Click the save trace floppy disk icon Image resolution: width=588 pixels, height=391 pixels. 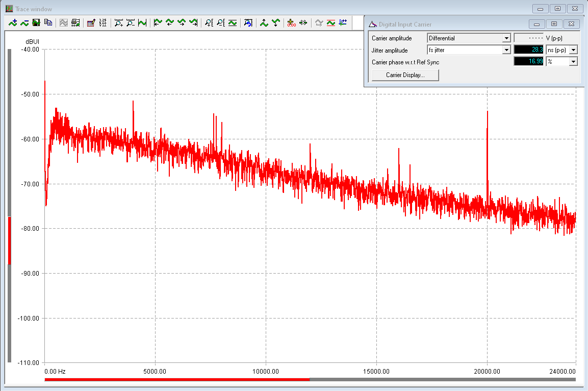pyautogui.click(x=36, y=22)
